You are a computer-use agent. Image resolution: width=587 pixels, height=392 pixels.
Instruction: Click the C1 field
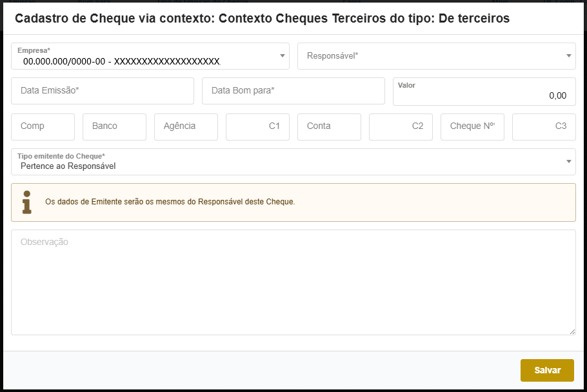pos(257,127)
